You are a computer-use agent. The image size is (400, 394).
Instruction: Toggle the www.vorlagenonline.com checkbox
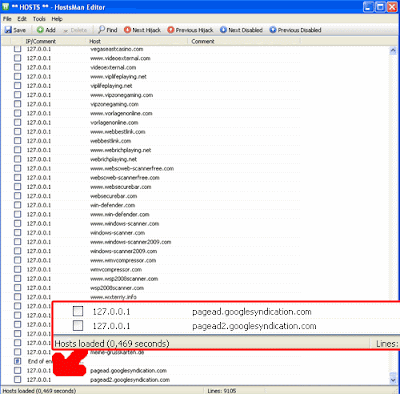coord(17,113)
